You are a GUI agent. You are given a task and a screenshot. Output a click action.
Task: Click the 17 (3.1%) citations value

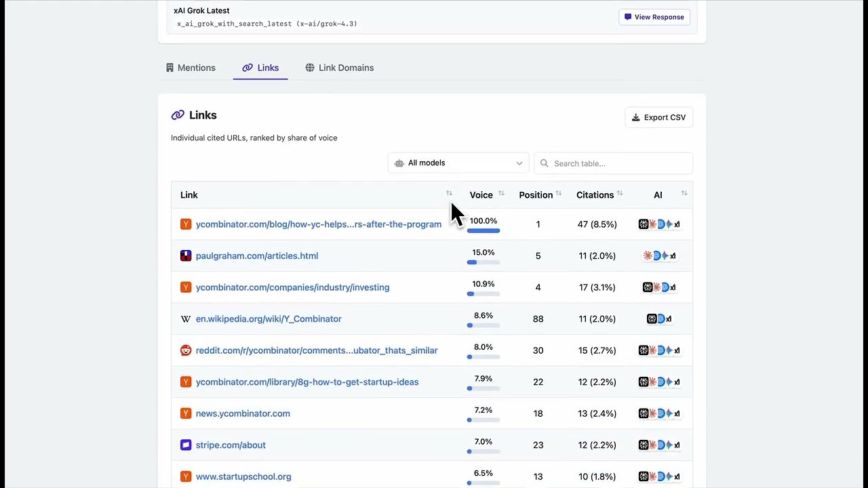(597, 287)
